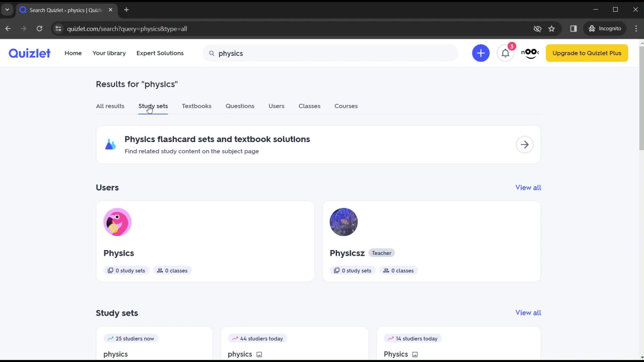Open the Chrome three-dot menu
Screen dimensions: 644x362
tap(636, 28)
